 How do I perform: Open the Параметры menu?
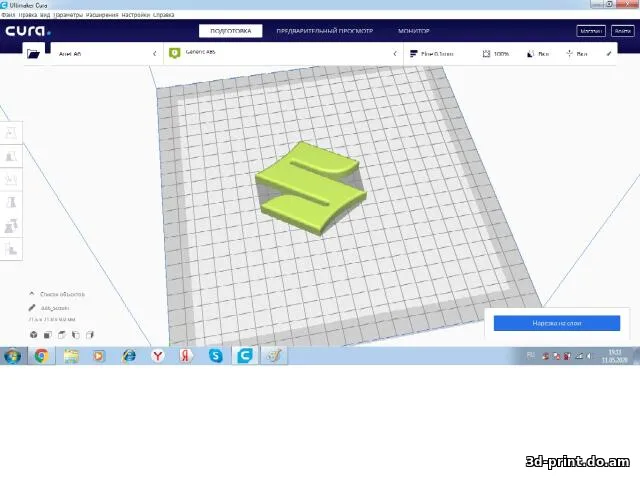click(68, 15)
